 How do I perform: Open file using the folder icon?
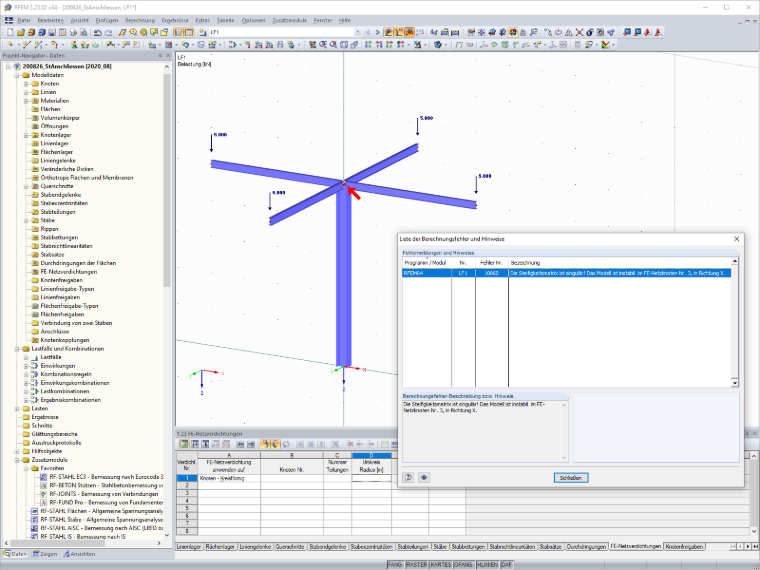point(20,32)
